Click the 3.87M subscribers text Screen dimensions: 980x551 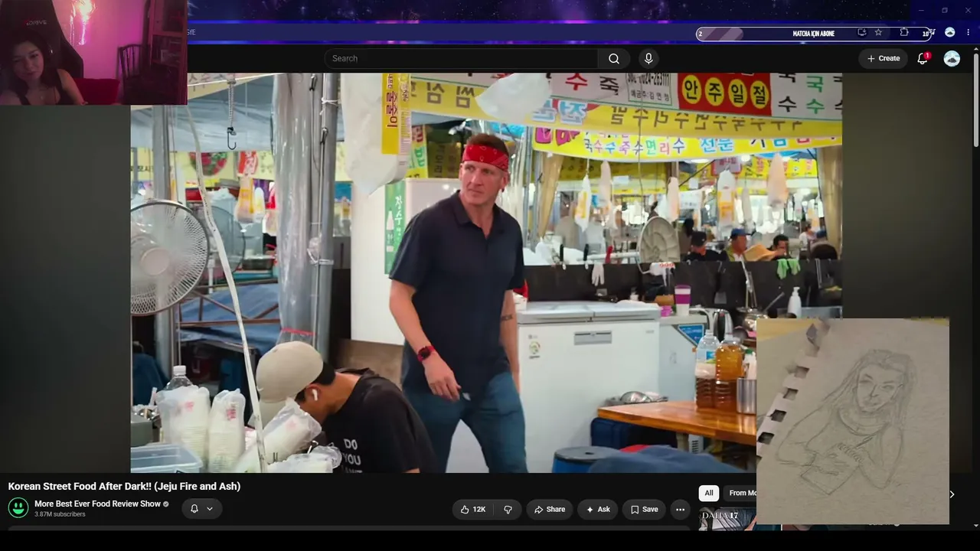[x=60, y=514]
